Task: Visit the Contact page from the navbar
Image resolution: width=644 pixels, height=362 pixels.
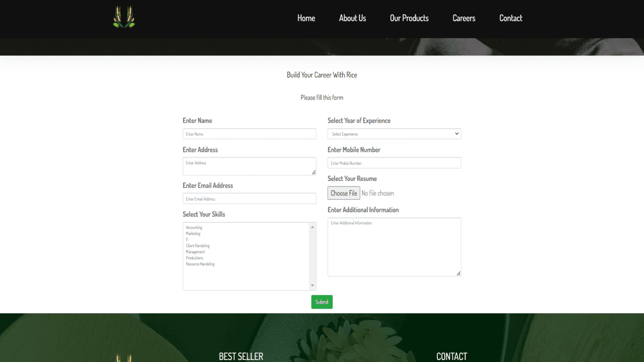Action: tap(511, 18)
